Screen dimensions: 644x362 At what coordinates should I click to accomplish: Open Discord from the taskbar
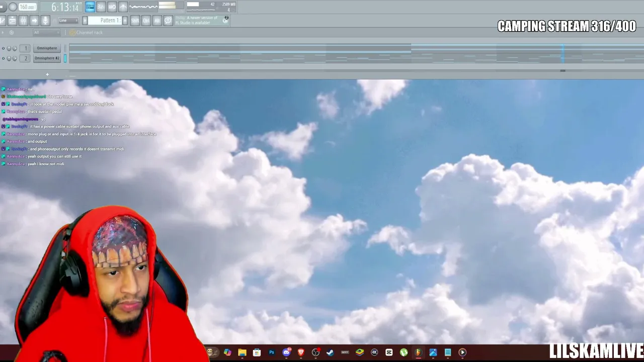click(286, 352)
